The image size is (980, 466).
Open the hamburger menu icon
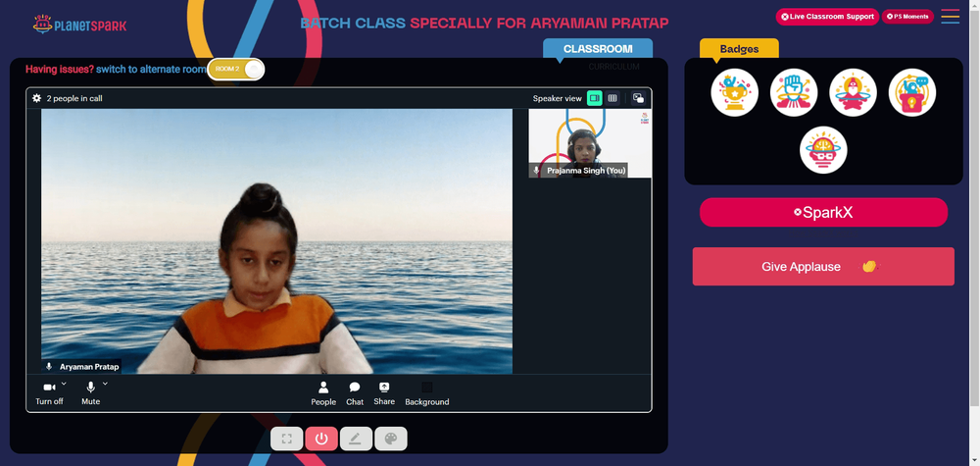point(950,17)
